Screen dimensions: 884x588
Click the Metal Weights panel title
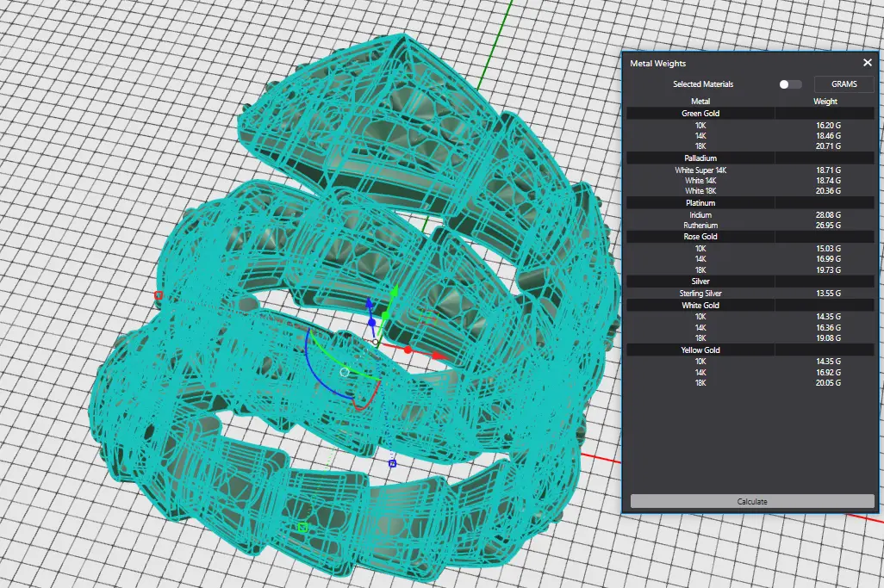[658, 63]
